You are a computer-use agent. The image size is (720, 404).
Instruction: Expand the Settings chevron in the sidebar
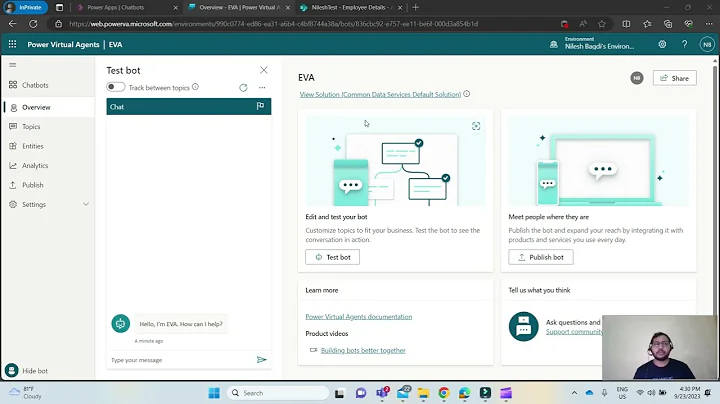coord(86,204)
